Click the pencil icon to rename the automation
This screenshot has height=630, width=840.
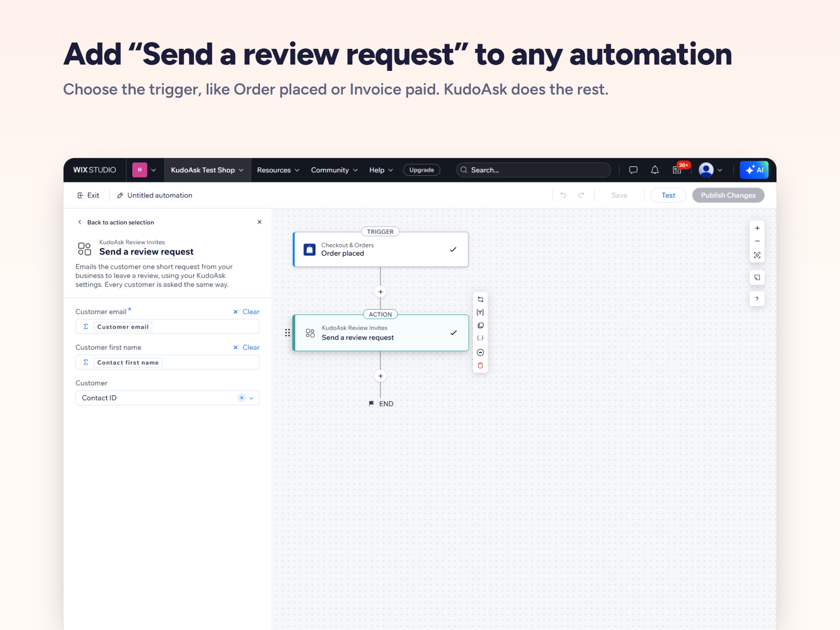(120, 195)
